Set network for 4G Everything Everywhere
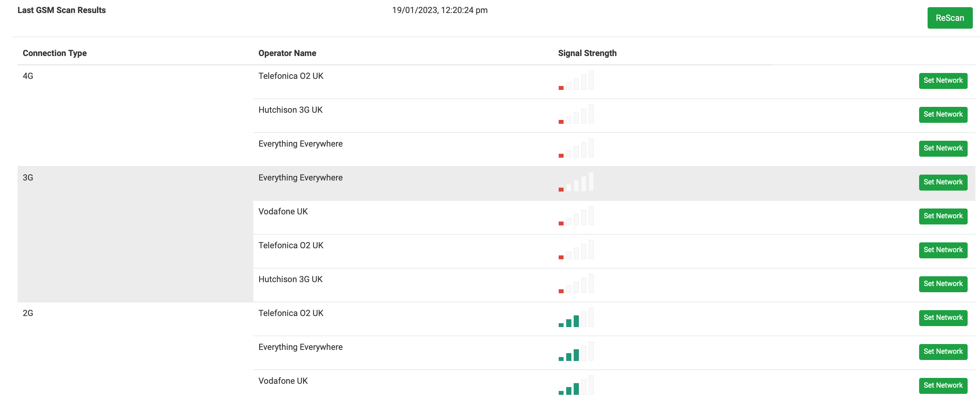 [943, 149]
